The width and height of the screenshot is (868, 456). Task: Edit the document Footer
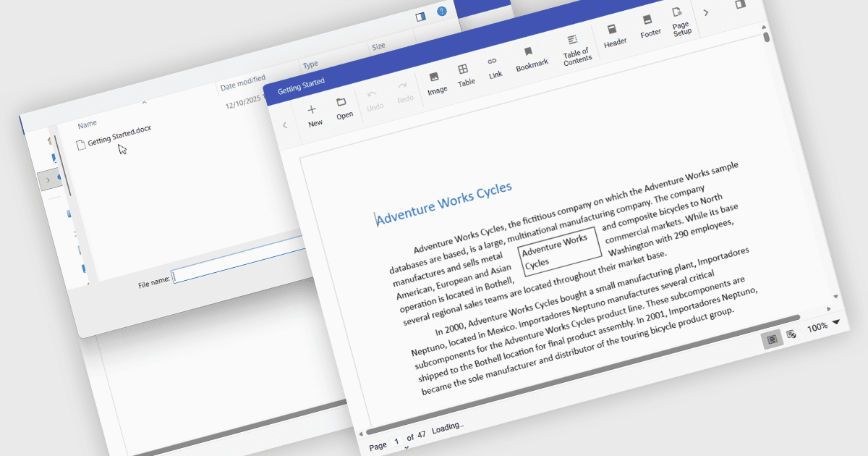(x=650, y=26)
